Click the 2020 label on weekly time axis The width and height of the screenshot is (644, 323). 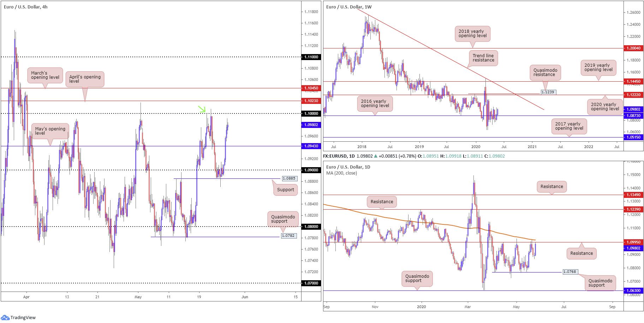click(x=476, y=147)
